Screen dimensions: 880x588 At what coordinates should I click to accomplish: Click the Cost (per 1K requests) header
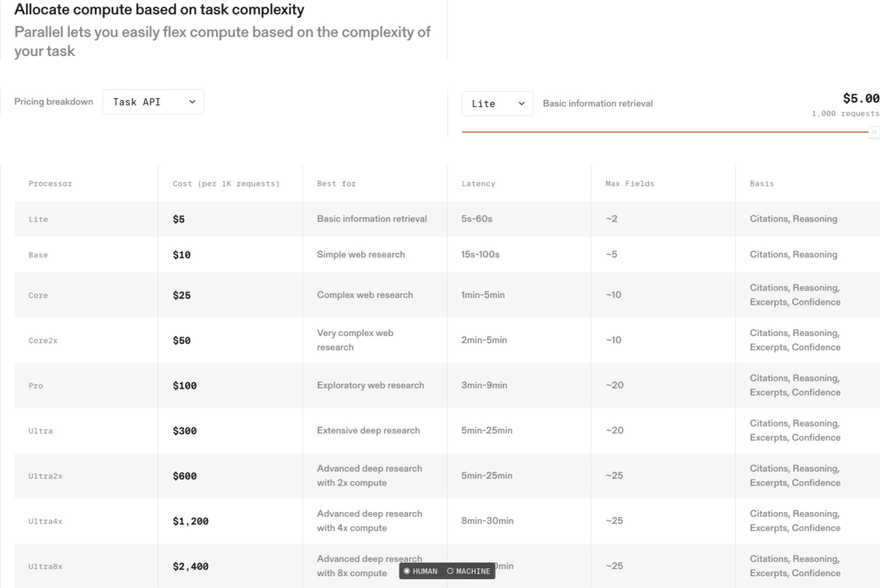click(226, 184)
